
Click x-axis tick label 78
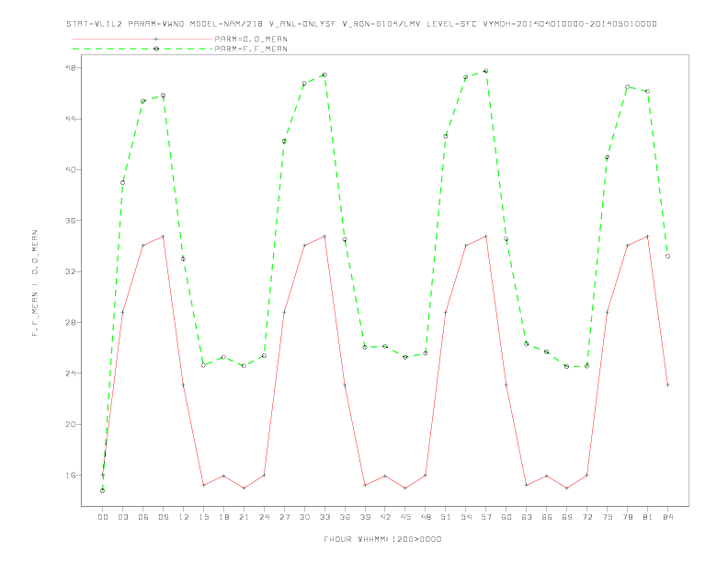click(627, 517)
